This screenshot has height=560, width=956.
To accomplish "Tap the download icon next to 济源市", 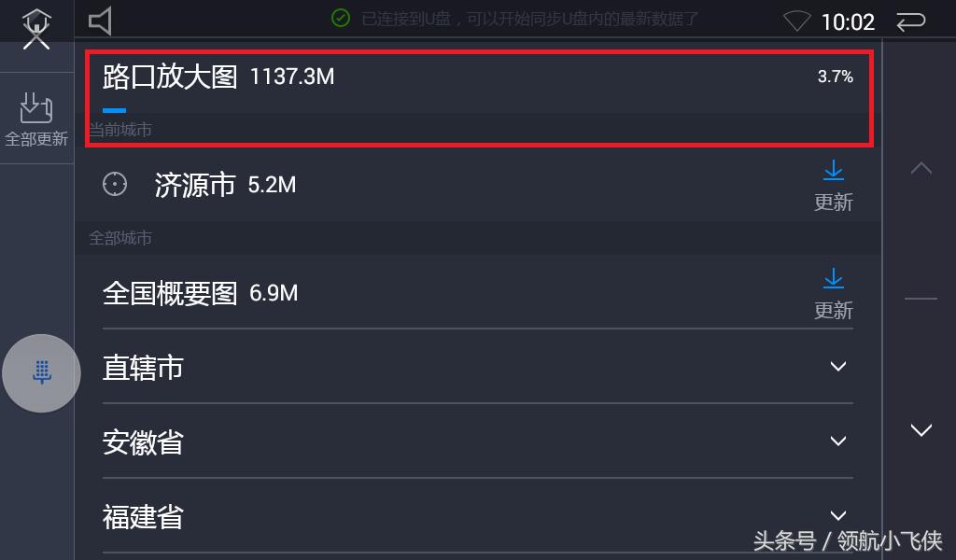I will [834, 171].
